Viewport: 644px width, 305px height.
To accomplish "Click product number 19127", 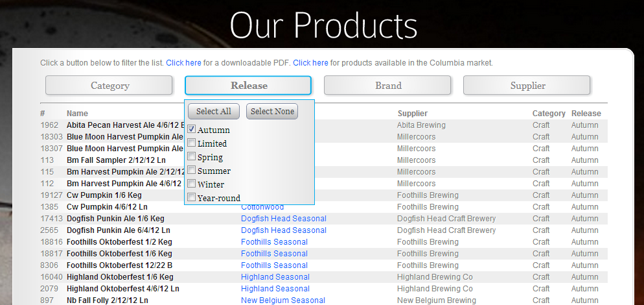I will point(51,195).
